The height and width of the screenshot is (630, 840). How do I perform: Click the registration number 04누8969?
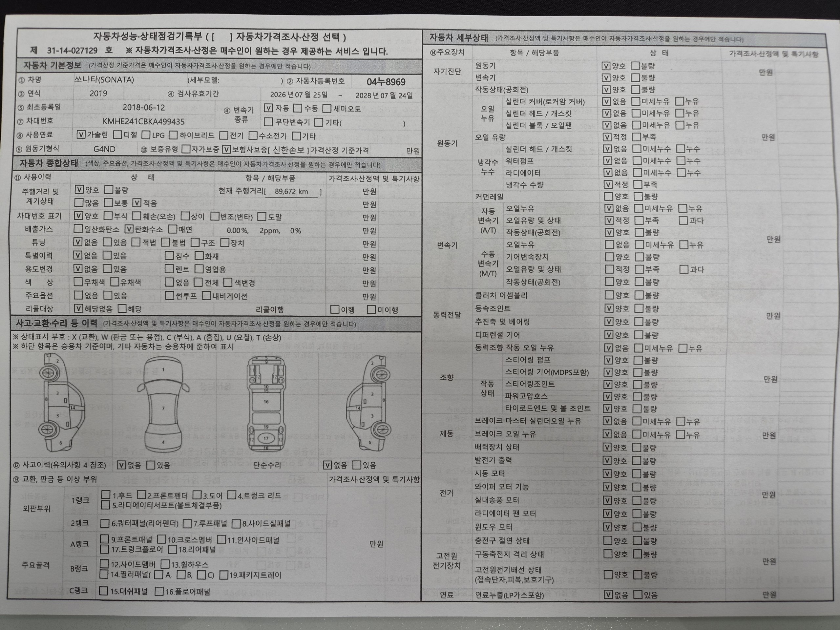386,82
